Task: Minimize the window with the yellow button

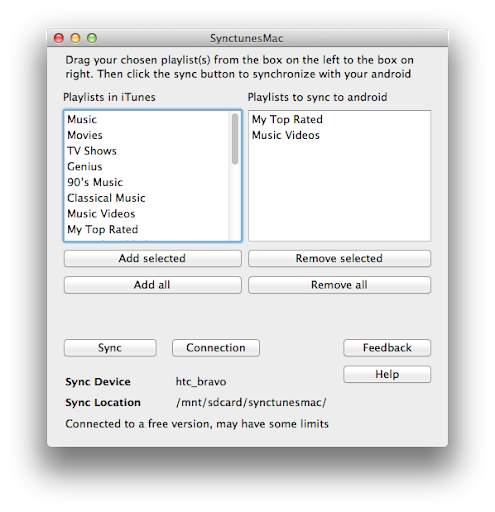Action: point(75,38)
